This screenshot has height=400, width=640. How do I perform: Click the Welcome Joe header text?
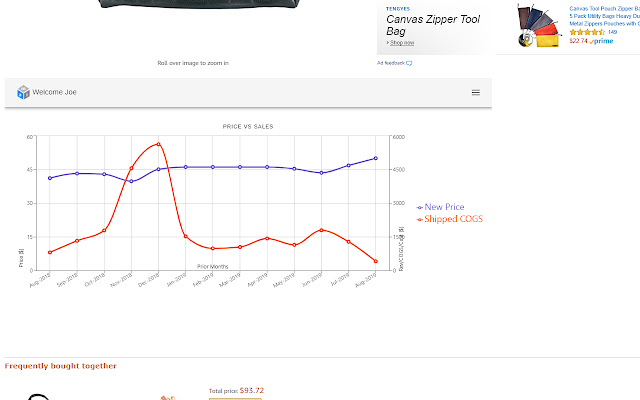click(x=54, y=92)
